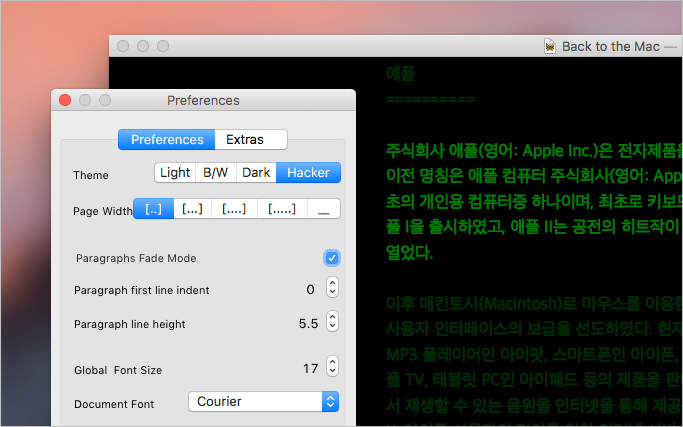Click the document icon in Back to the Mac title
683x427 pixels.
coord(550,46)
